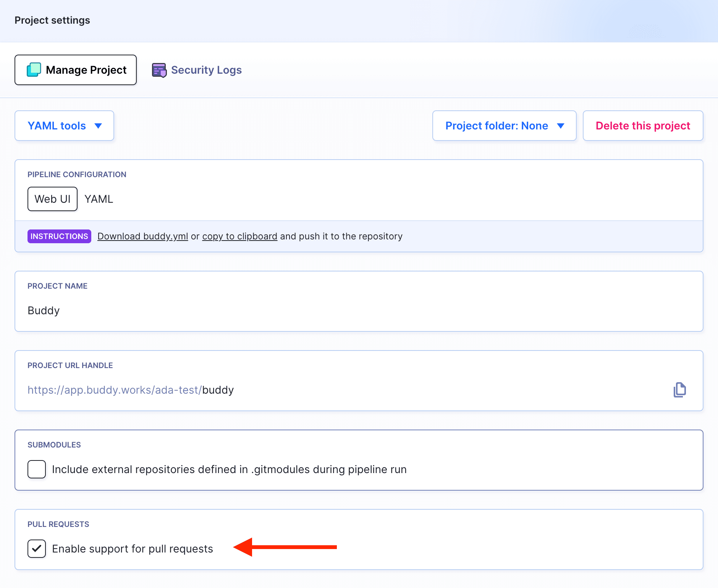718x588 pixels.
Task: Select YAML pipeline configuration
Action: [99, 199]
